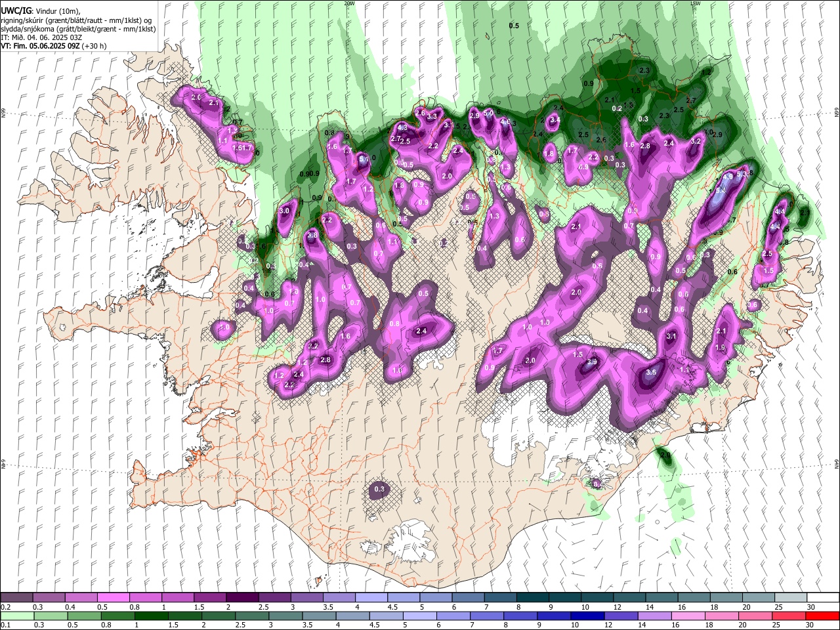
Task: Click the '20' label in top legend row
Action: coord(747,607)
